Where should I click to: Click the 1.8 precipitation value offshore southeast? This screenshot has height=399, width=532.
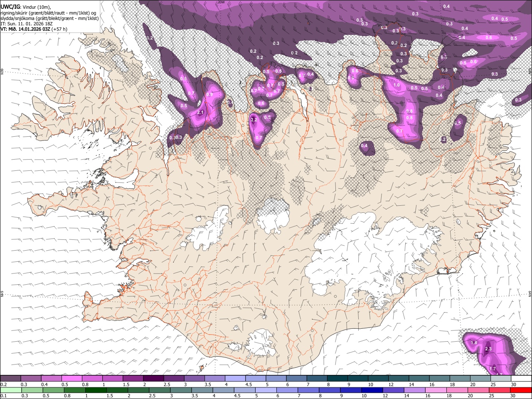(x=474, y=343)
